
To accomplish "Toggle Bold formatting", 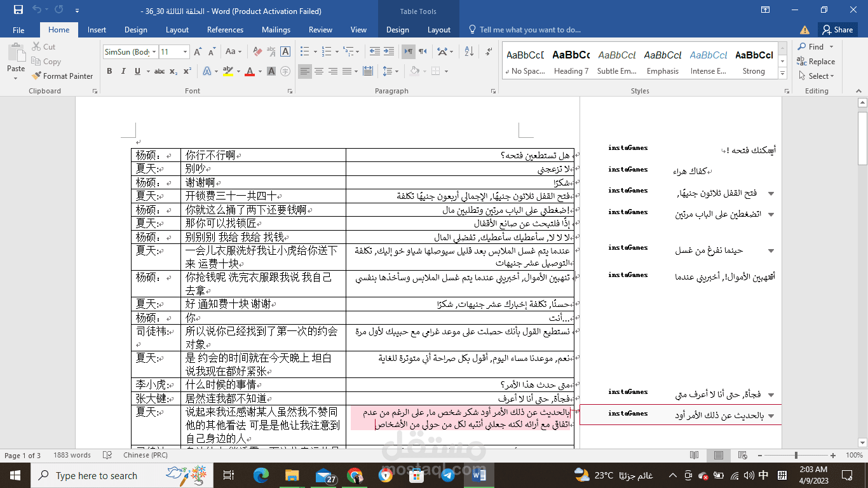I will pos(109,71).
